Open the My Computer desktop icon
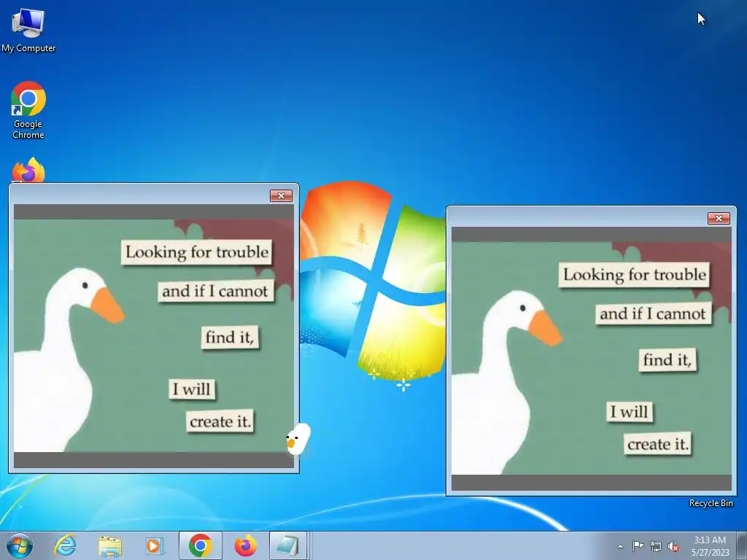Viewport: 747px width, 560px height. (x=28, y=29)
